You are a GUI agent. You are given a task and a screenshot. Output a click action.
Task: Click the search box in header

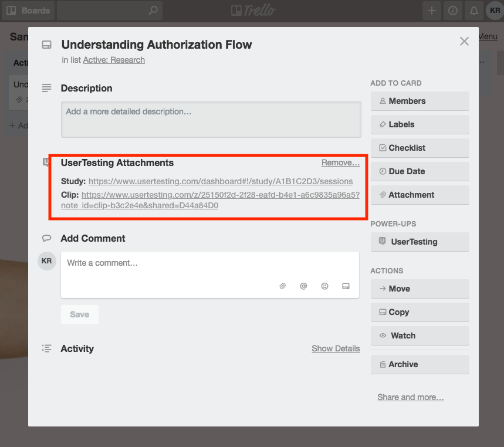[110, 11]
